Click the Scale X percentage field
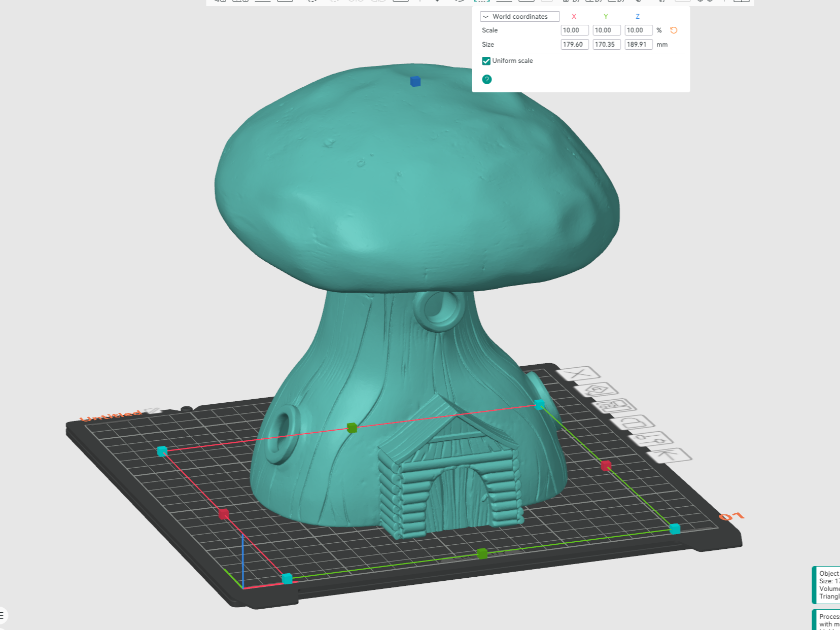Screen dimensions: 840x630 coord(575,30)
